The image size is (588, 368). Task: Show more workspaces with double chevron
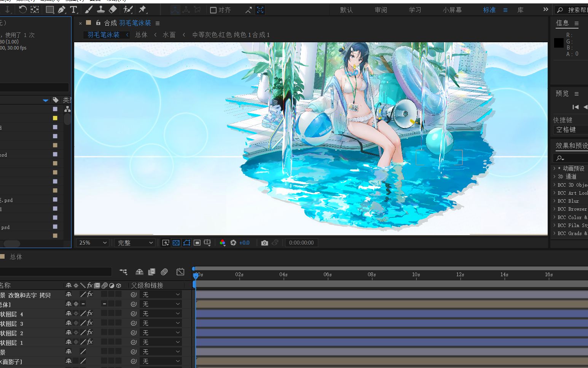click(546, 10)
